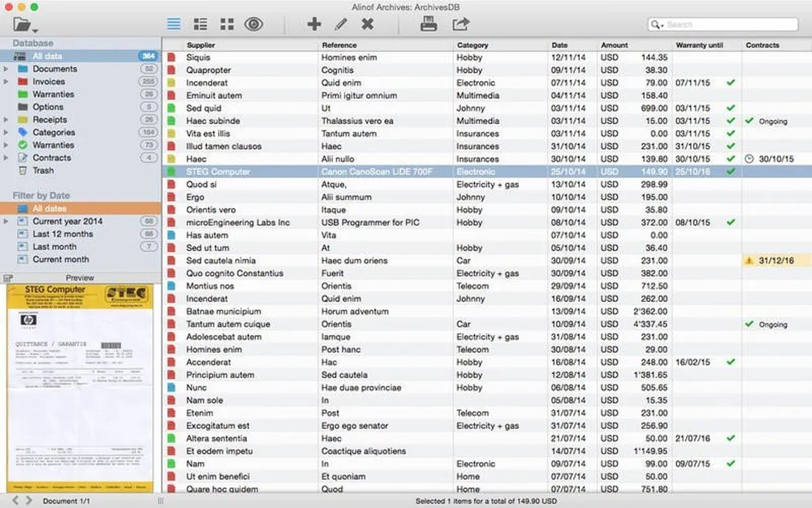Expand Warranties item with count 73
The image size is (812, 508).
(x=6, y=145)
